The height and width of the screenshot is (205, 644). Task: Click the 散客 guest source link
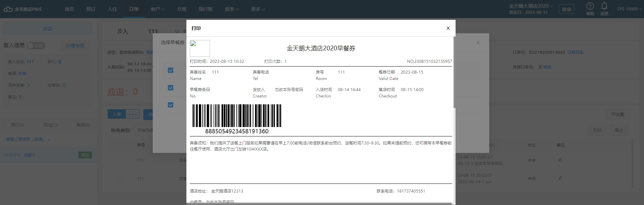click(22, 74)
